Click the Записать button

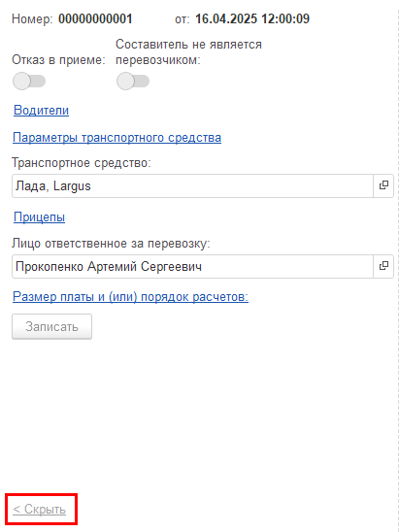51,326
